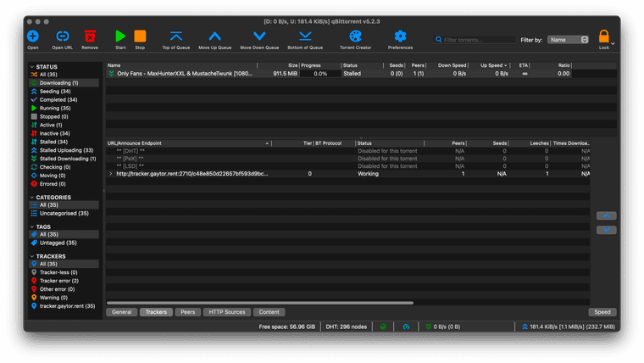Select the Tracker error (2) filter
This screenshot has width=644, height=363.
[64, 281]
